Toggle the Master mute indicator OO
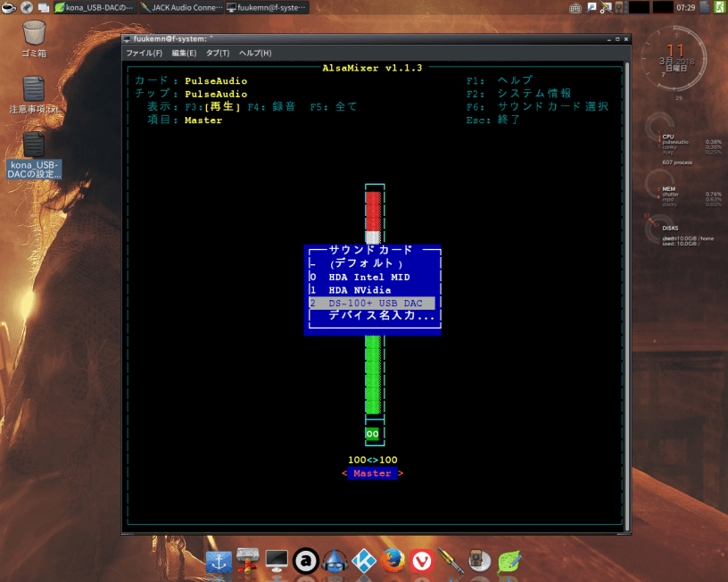728x582 pixels. [x=372, y=434]
